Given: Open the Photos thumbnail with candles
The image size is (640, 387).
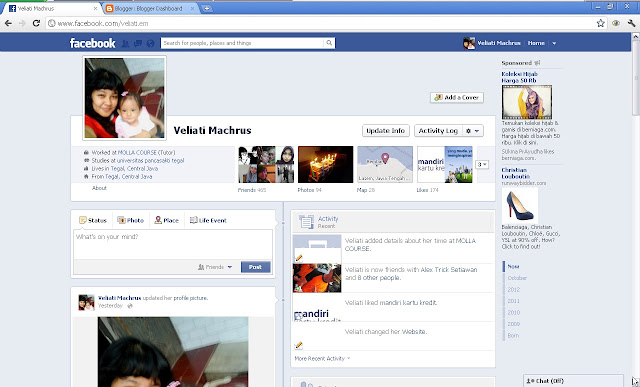Looking at the screenshot, I should click(x=325, y=164).
